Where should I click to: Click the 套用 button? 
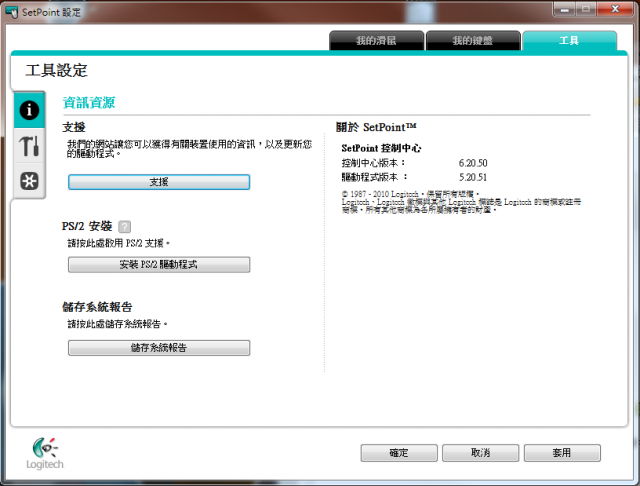[562, 453]
